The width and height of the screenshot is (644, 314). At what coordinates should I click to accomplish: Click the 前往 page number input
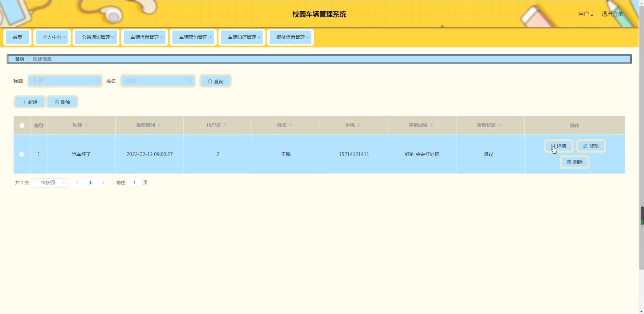134,183
